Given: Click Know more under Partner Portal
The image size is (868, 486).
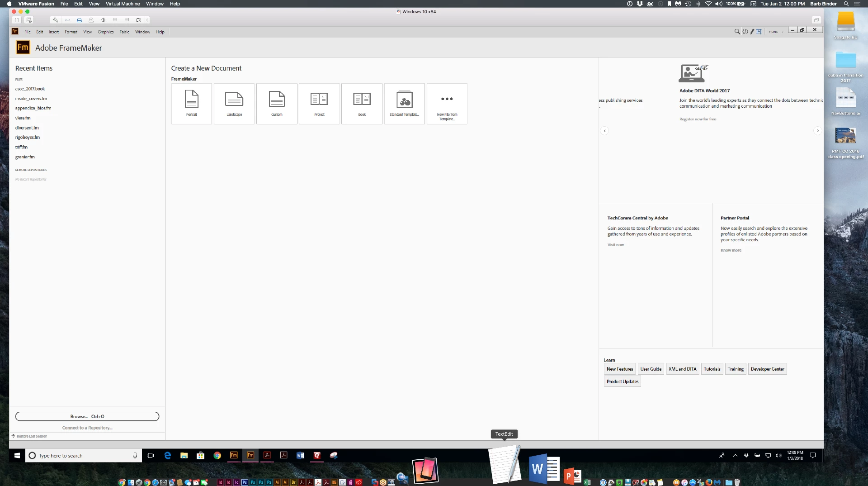Looking at the screenshot, I should click(x=731, y=250).
